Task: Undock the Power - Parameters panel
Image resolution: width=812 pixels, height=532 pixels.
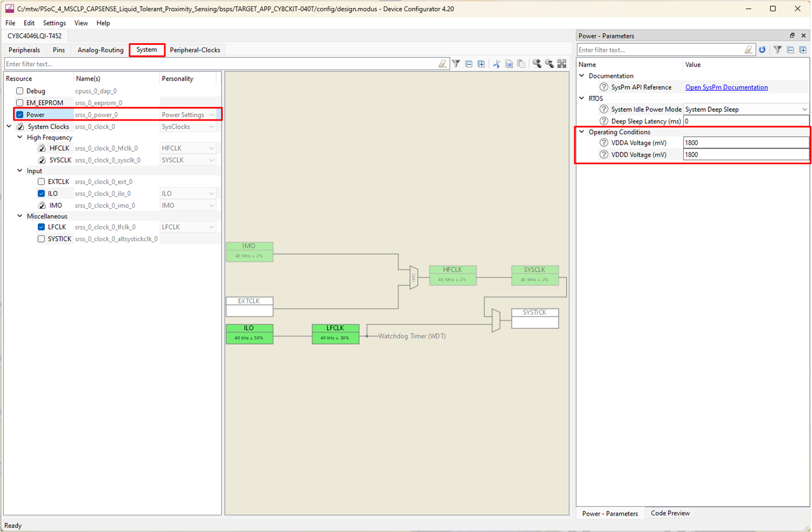Action: [792, 36]
